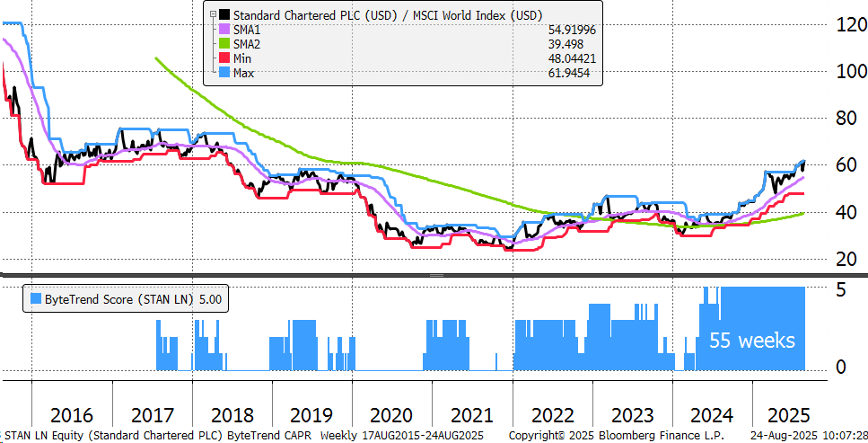This screenshot has width=868, height=443.
Task: Click the SMA2 value 39.498
Action: [566, 44]
